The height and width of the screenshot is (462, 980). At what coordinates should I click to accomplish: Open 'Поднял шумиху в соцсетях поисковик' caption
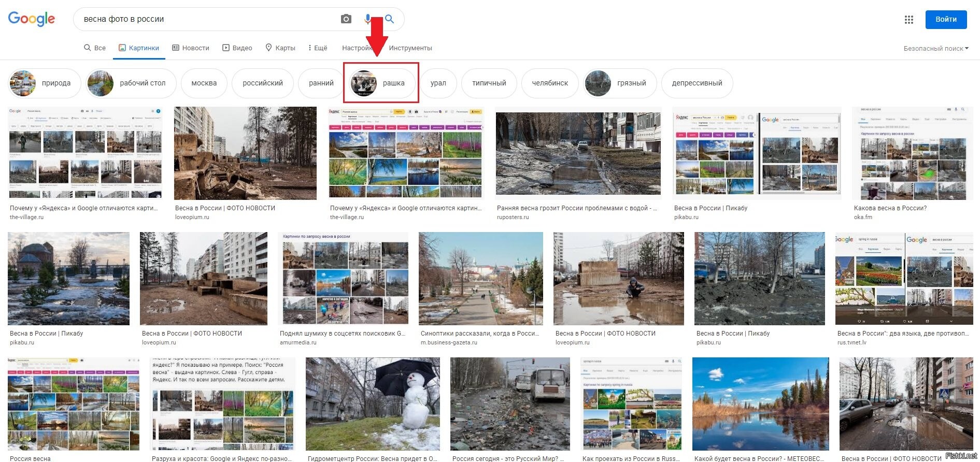pos(343,334)
